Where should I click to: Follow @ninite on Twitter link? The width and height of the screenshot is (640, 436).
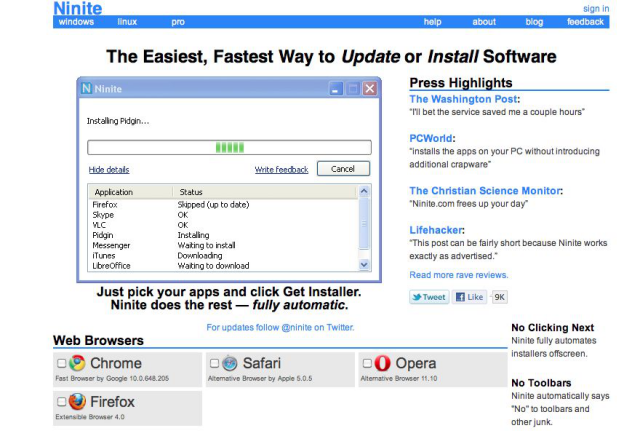[x=280, y=327]
